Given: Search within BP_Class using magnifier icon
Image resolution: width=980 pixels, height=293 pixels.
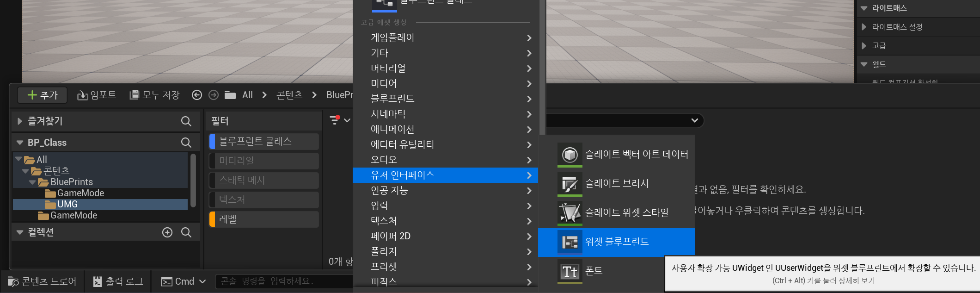Looking at the screenshot, I should (186, 143).
